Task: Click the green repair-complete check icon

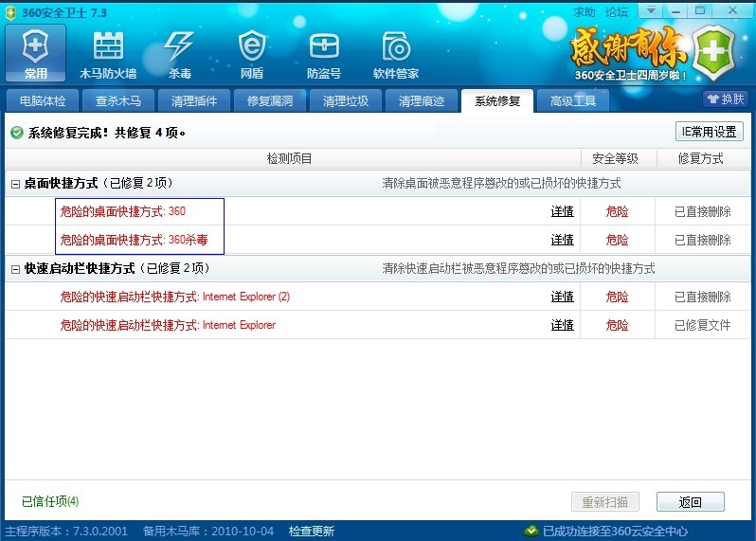Action: point(17,133)
